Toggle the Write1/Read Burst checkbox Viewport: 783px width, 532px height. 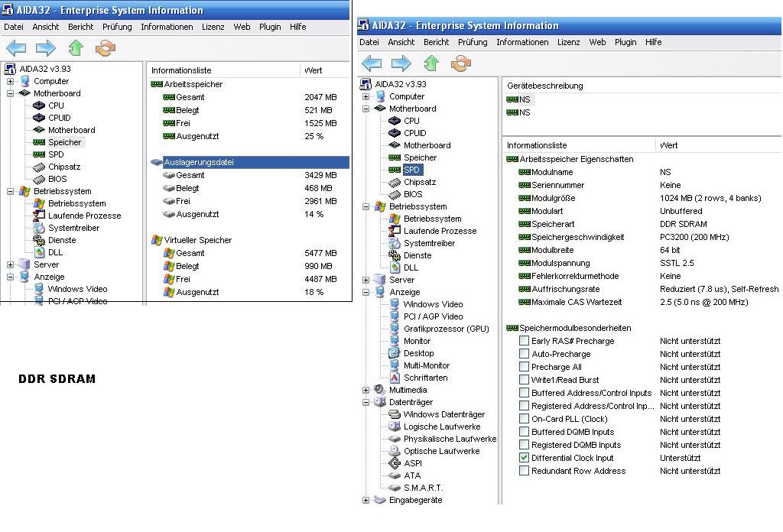coord(524,380)
